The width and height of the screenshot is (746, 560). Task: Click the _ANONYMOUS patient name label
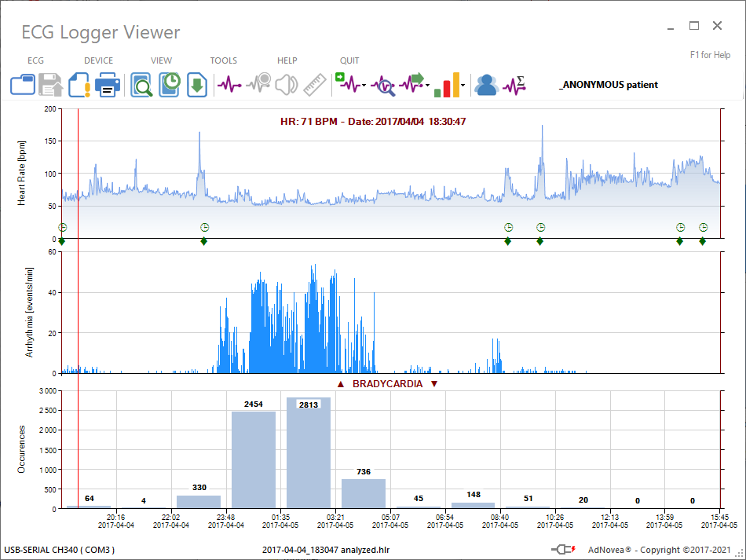click(609, 85)
